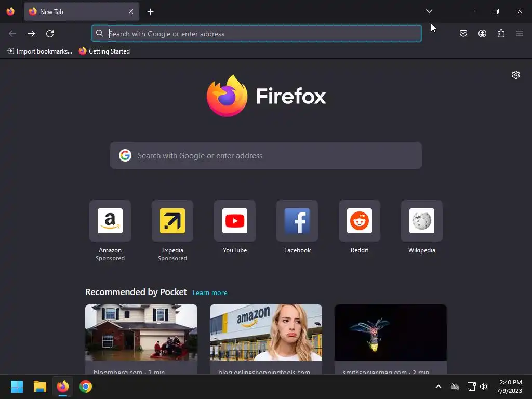Click the Google logo in search box

point(125,155)
